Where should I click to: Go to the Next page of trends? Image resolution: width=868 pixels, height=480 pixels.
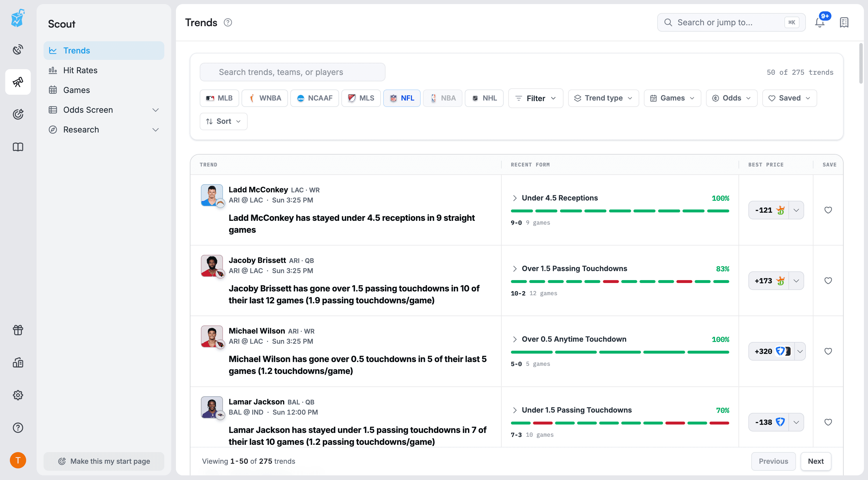pos(816,461)
